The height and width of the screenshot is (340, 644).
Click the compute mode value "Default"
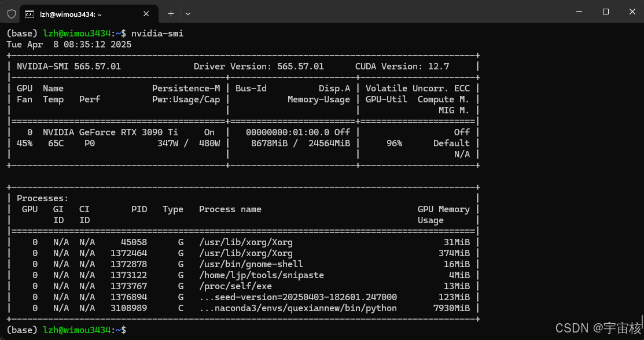click(451, 143)
